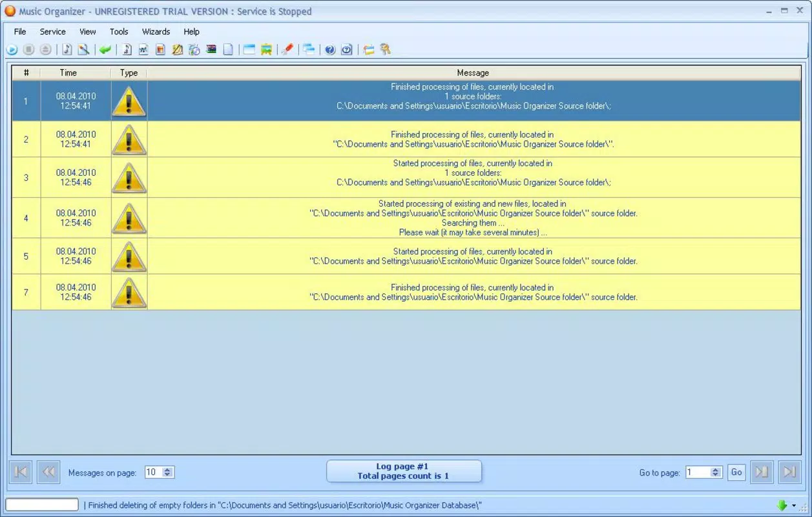Click the blue window toolbar icon
Image resolution: width=812 pixels, height=517 pixels.
249,50
